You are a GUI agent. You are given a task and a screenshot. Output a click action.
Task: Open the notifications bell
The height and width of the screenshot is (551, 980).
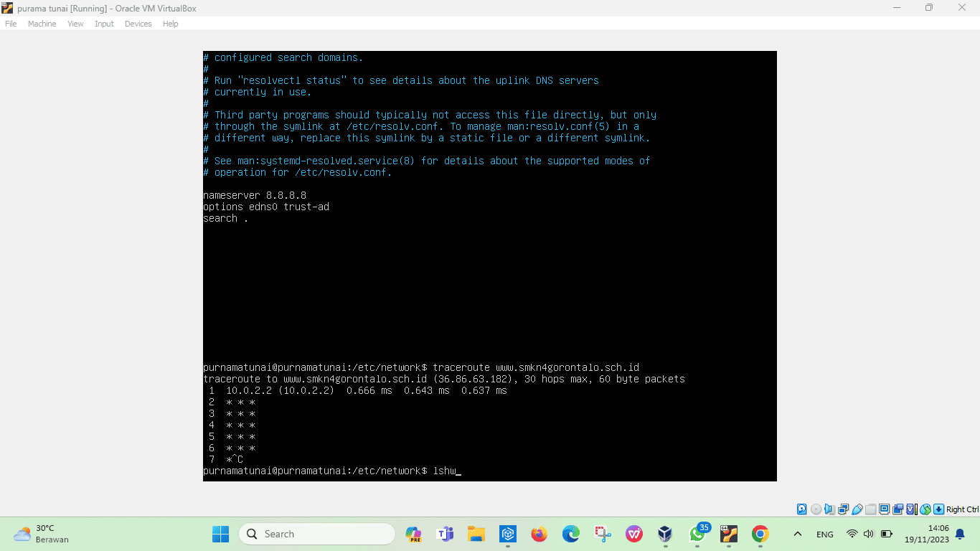click(x=960, y=534)
